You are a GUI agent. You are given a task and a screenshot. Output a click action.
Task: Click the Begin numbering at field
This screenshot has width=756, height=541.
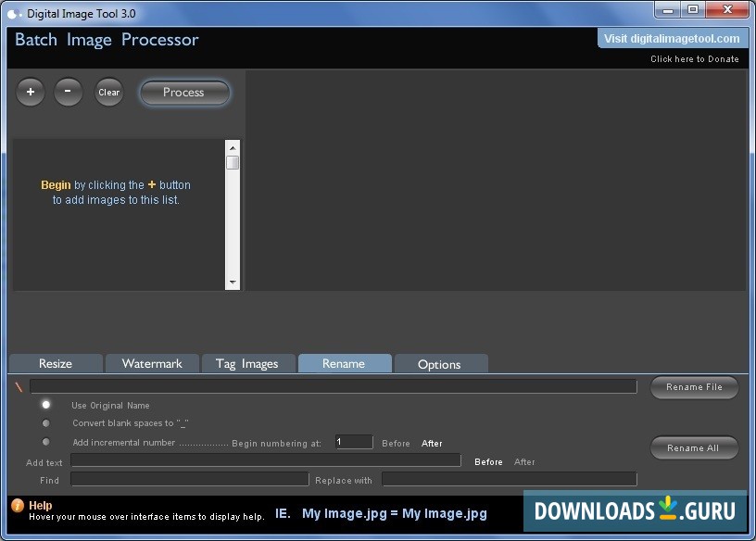(x=353, y=442)
